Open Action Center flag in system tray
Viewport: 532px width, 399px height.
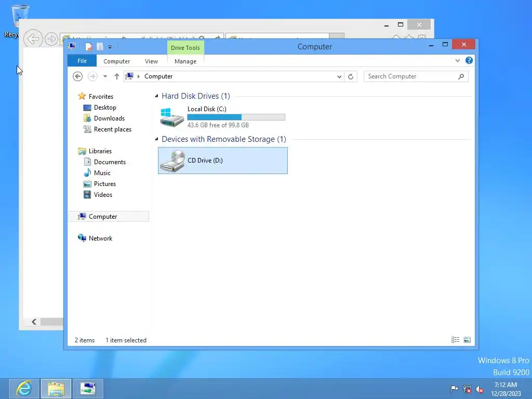coord(454,389)
